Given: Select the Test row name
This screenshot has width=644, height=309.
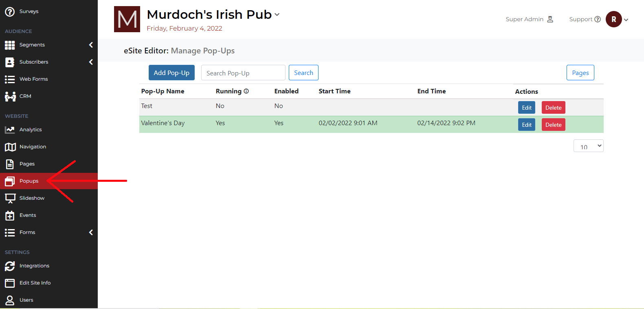Looking at the screenshot, I should click(x=147, y=106).
